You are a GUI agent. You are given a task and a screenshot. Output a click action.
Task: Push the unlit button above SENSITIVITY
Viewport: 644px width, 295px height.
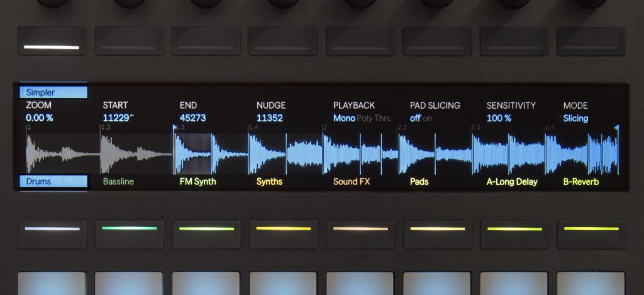pyautogui.click(x=514, y=41)
